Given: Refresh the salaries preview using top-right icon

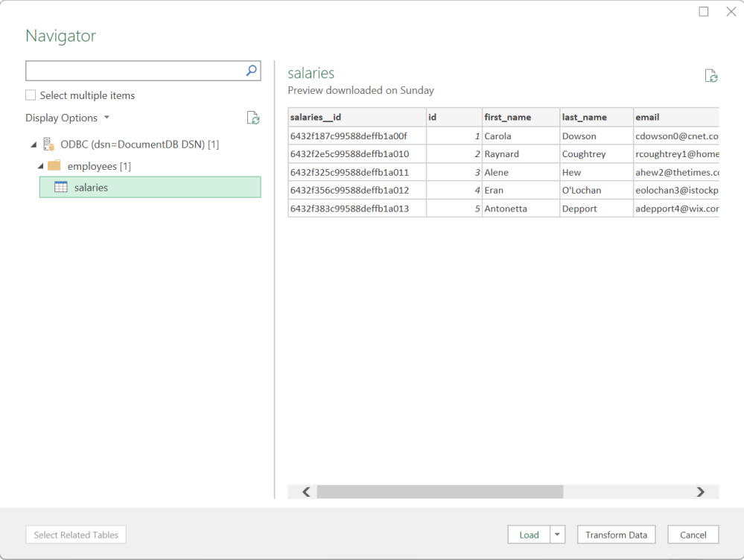Looking at the screenshot, I should click(x=711, y=76).
